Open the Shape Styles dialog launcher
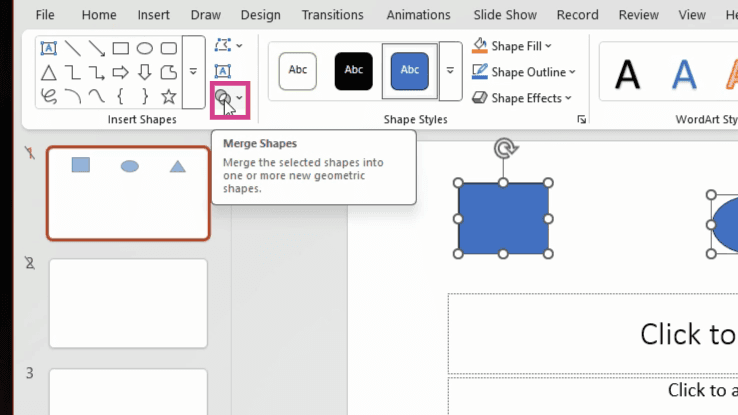Viewport: 738px width, 415px height. [x=581, y=120]
